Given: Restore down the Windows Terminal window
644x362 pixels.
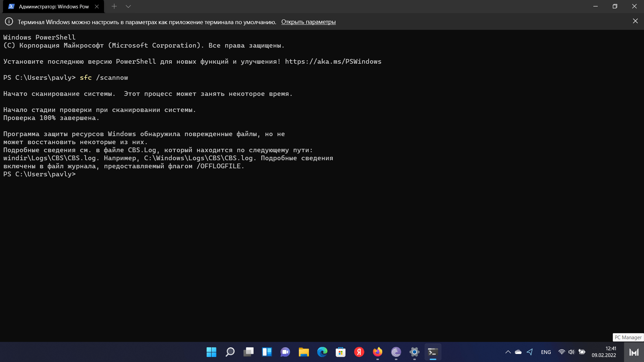Looking at the screenshot, I should [x=615, y=6].
